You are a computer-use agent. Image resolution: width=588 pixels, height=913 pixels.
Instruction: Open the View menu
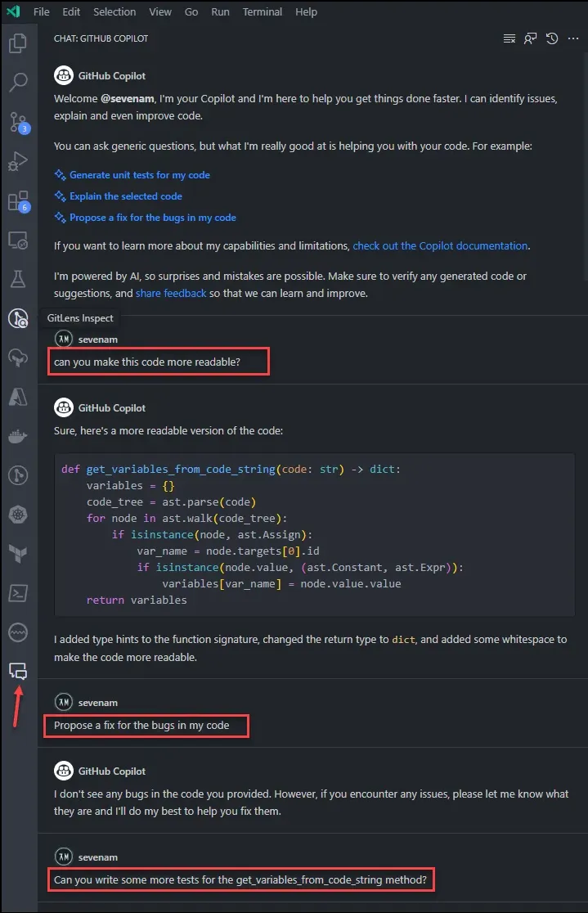pyautogui.click(x=160, y=11)
